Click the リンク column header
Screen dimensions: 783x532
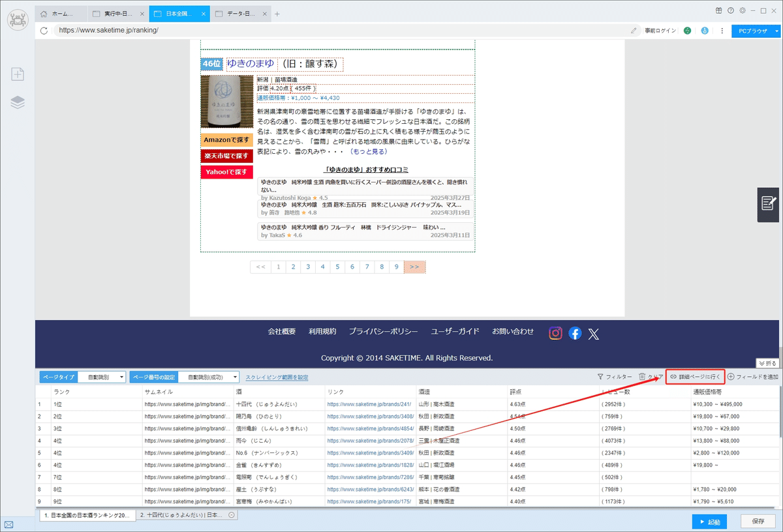370,392
